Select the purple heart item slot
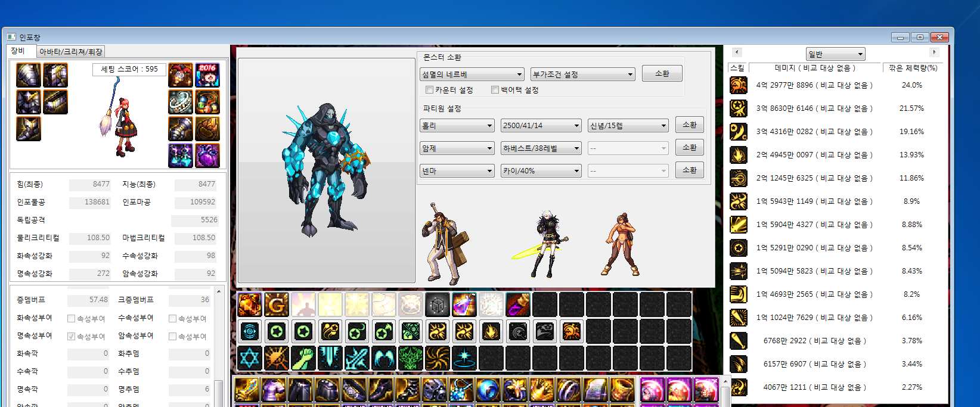This screenshot has width=980, height=407. (x=207, y=156)
